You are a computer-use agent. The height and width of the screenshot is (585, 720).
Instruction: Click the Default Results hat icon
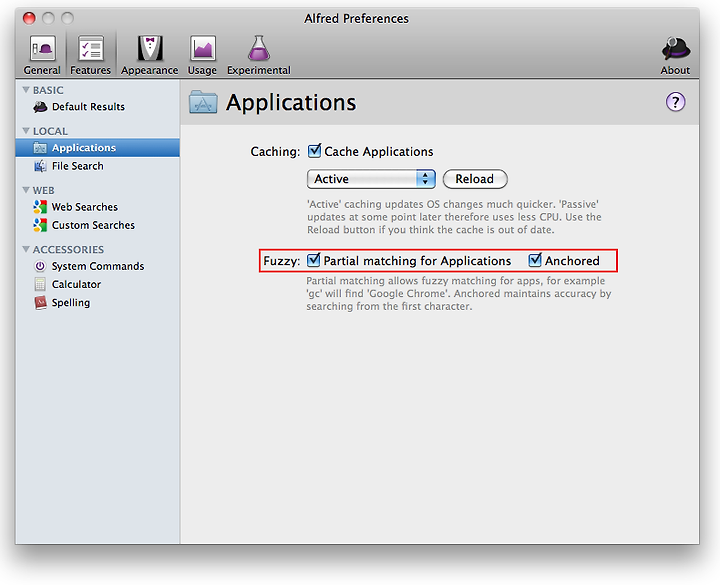click(40, 107)
